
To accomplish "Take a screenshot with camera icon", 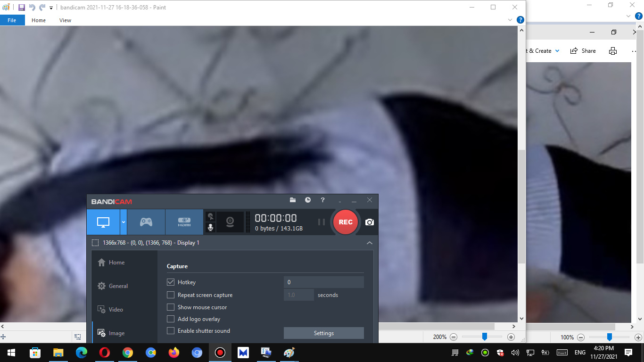I will pos(370,222).
